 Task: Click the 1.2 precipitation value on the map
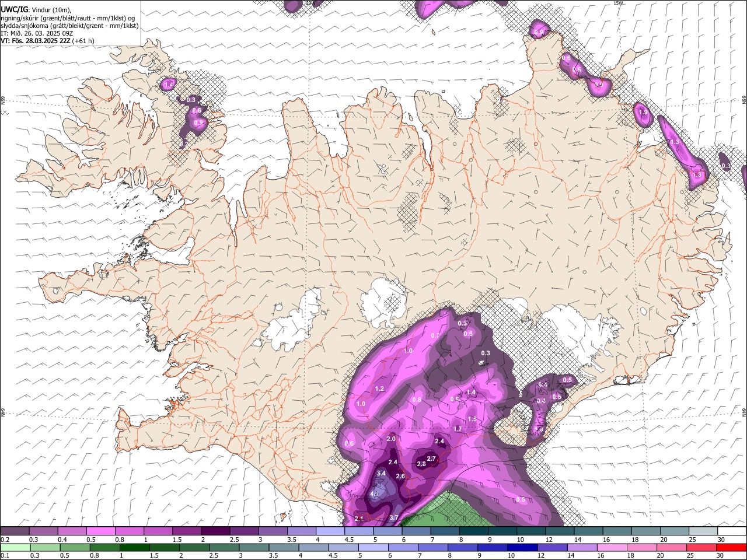pos(379,388)
